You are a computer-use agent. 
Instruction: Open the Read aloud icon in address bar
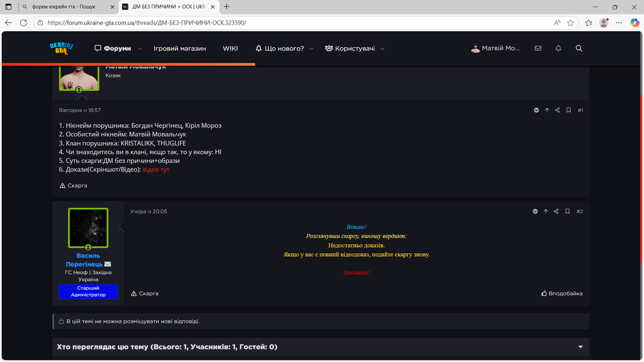coord(557,23)
